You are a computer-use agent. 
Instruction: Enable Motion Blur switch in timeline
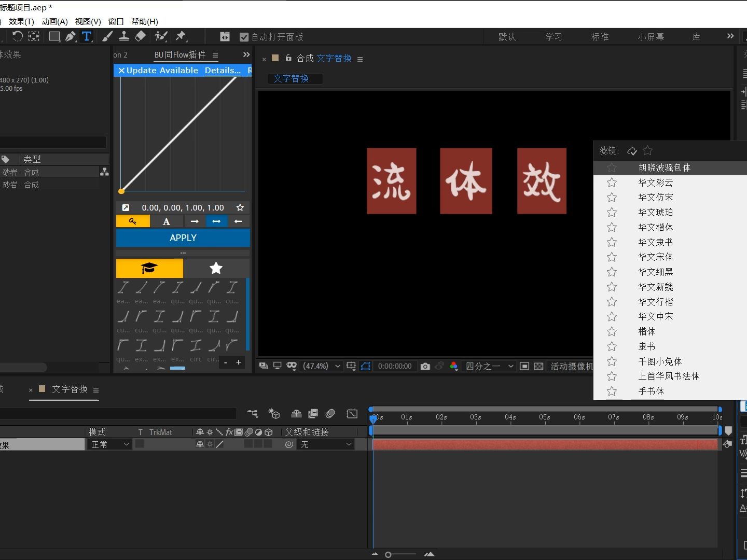(330, 413)
